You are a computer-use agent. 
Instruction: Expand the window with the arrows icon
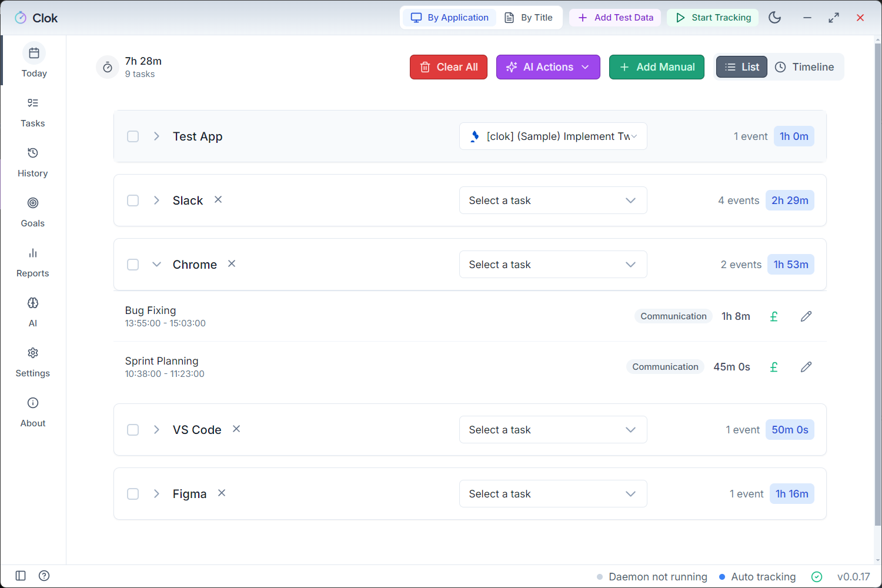[x=834, y=18]
